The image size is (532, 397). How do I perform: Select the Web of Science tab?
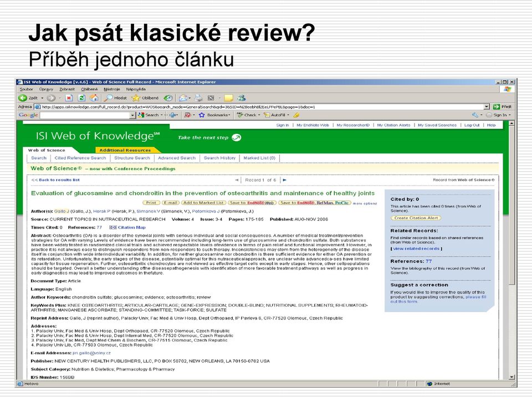point(47,150)
